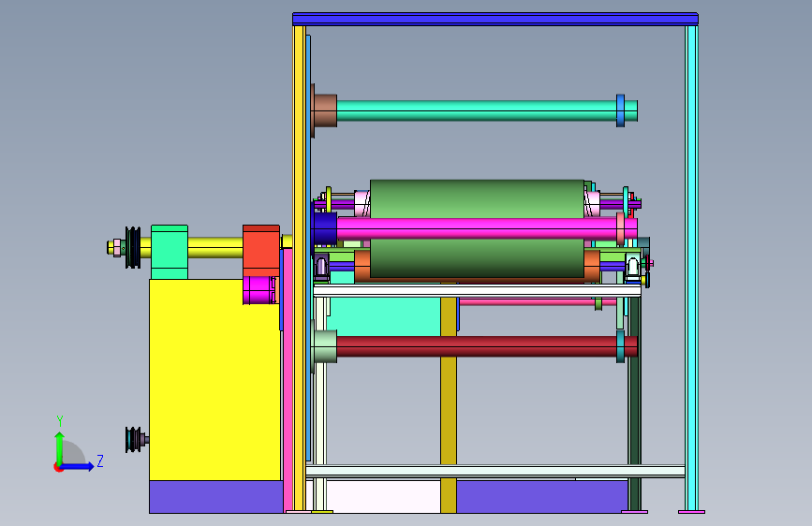812x526 pixels.
Task: Pick the long magenta shaft
Action: [x=477, y=228]
